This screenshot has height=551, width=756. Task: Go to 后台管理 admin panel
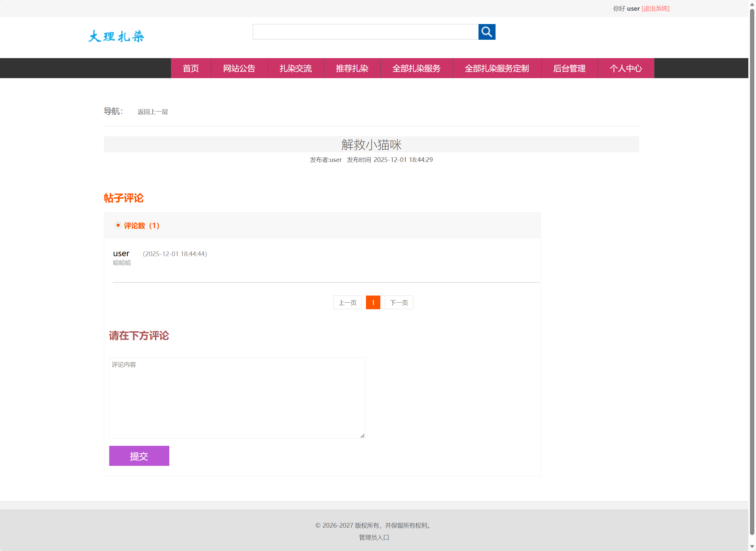(x=569, y=68)
